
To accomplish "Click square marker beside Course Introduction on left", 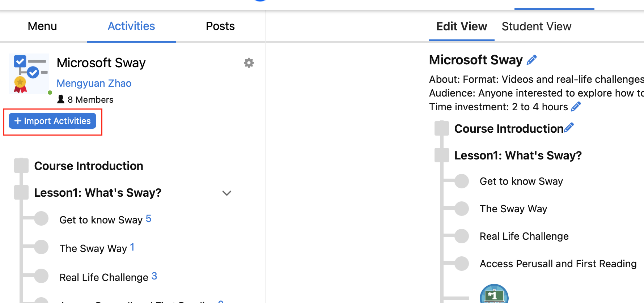I will pos(21,165).
